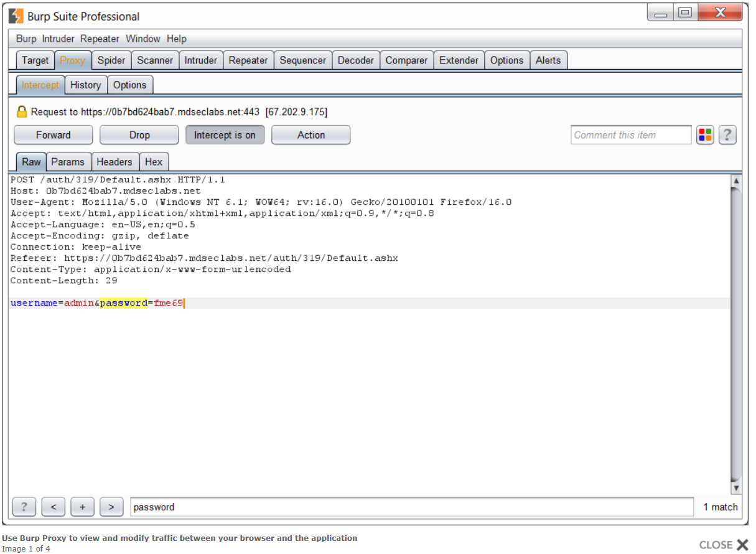
Task: Open the Proxy History sub-tab
Action: pyautogui.click(x=86, y=85)
